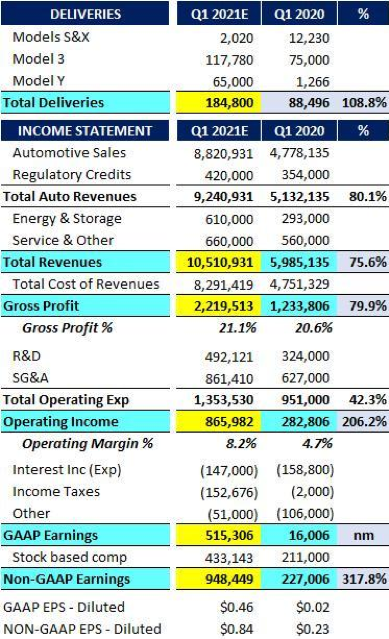Click the Non-GAAP Earnings 948,449 cell
This screenshot has height=639, width=389.
(x=218, y=579)
